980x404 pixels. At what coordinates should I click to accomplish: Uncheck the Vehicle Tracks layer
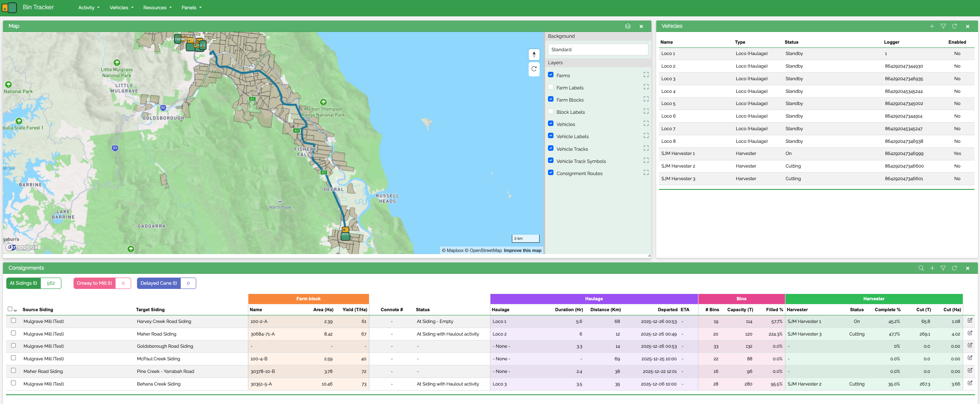(x=551, y=148)
